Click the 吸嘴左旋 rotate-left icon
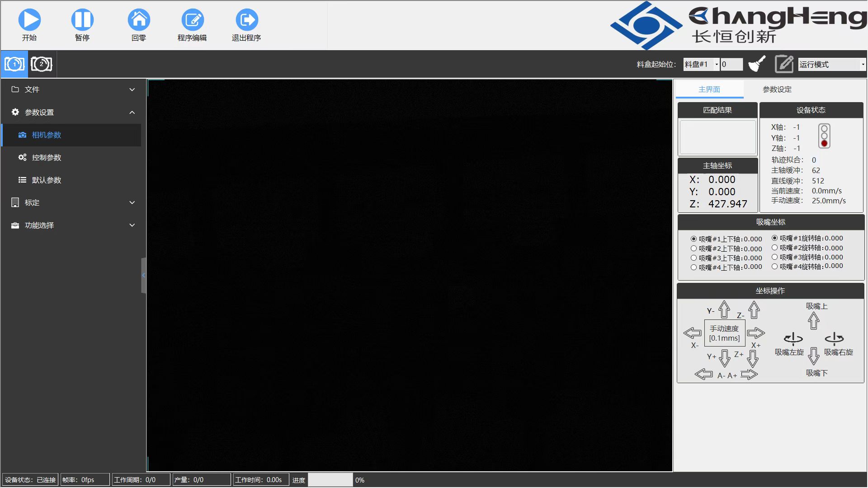The height and width of the screenshot is (488, 868). (793, 338)
